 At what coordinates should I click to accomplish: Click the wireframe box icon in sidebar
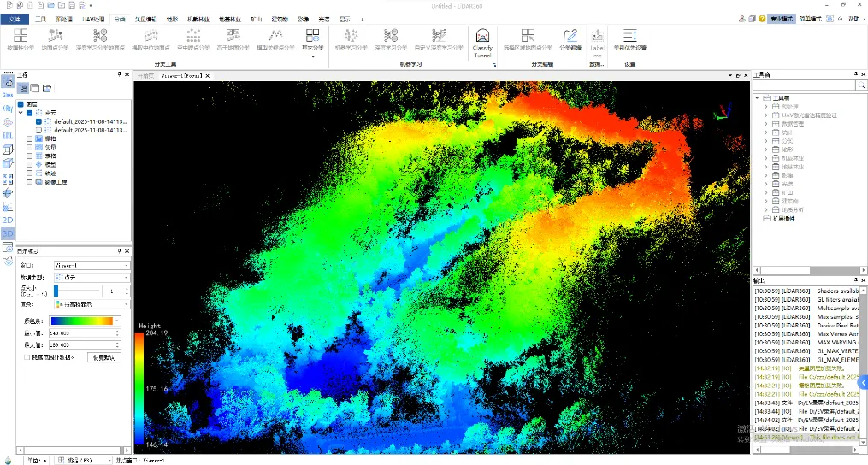pos(7,150)
